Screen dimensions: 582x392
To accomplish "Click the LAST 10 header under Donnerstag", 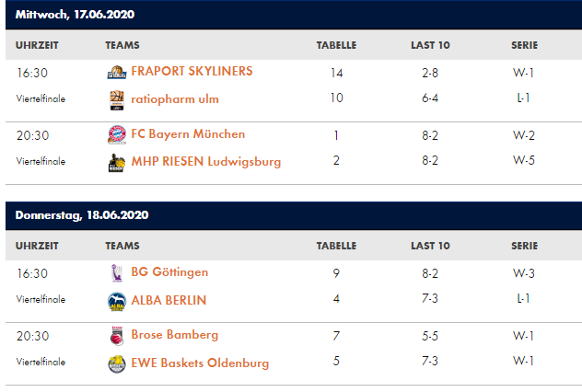I will 430,246.
